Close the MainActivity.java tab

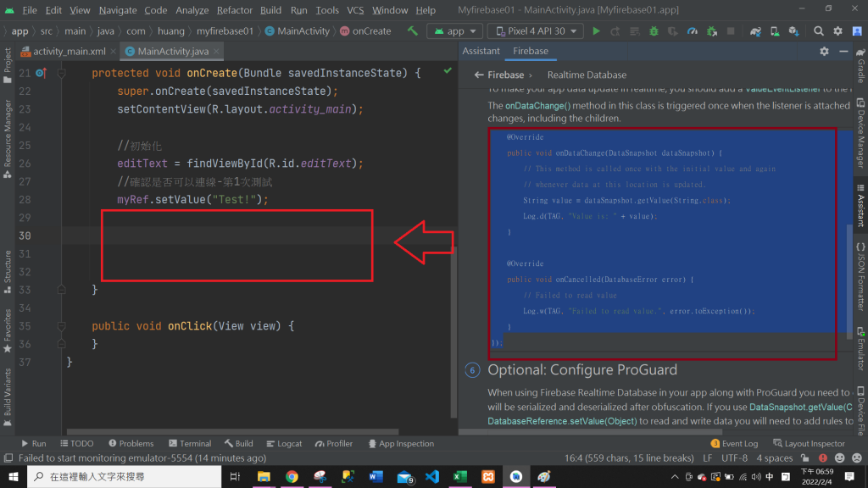tap(216, 52)
